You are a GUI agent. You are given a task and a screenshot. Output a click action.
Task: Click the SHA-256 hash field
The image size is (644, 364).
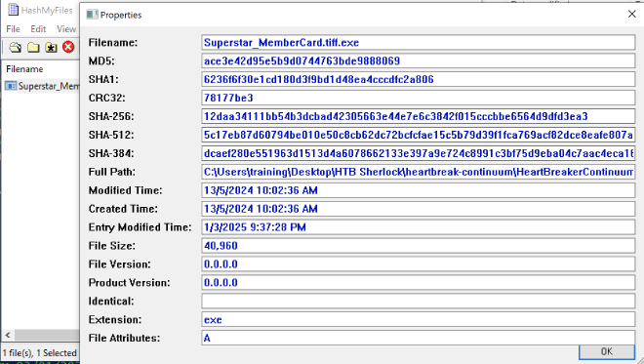(x=418, y=116)
